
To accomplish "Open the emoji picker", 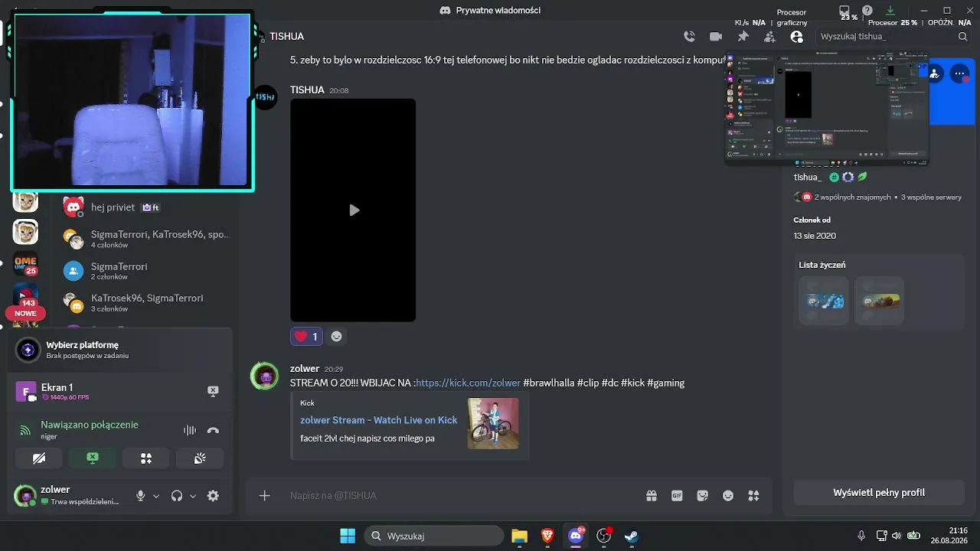I will (728, 496).
